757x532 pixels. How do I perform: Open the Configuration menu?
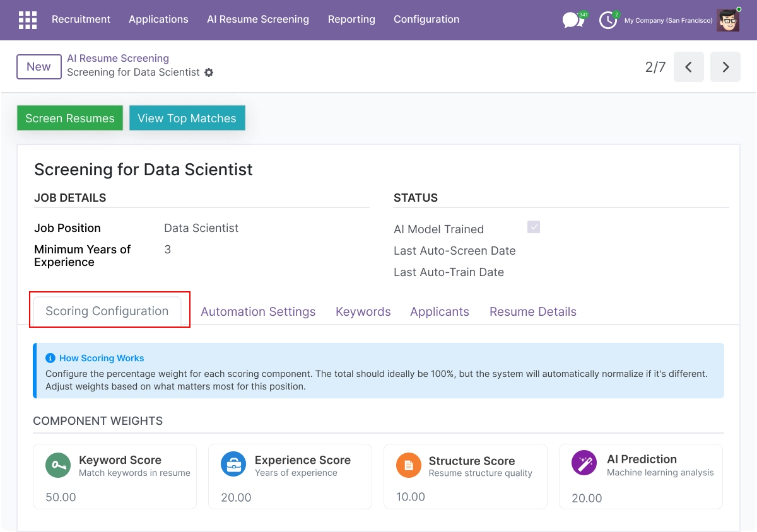click(426, 20)
